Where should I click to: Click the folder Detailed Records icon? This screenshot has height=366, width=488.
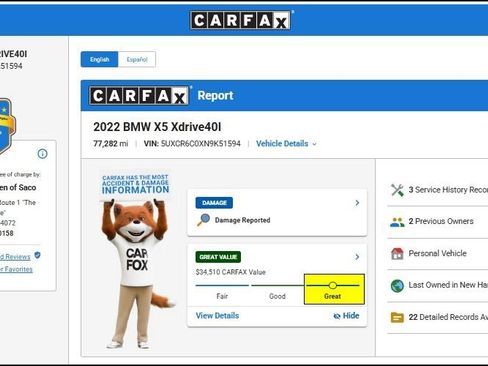tap(397, 317)
